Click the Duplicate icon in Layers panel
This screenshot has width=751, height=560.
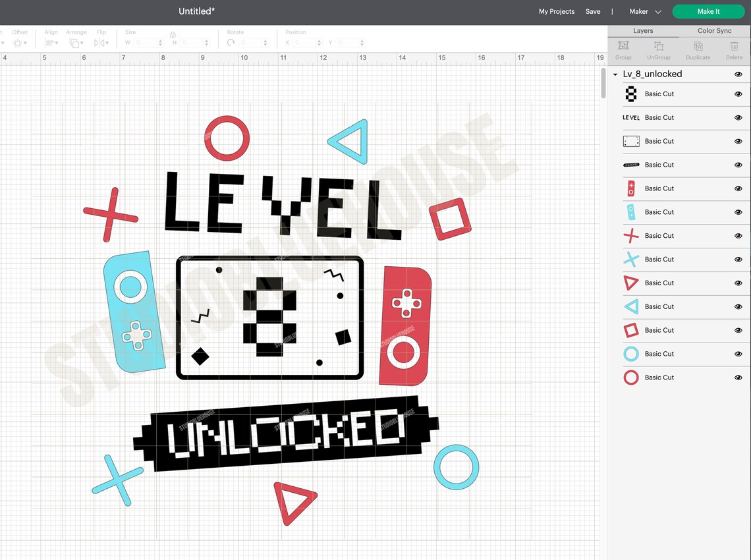point(698,47)
